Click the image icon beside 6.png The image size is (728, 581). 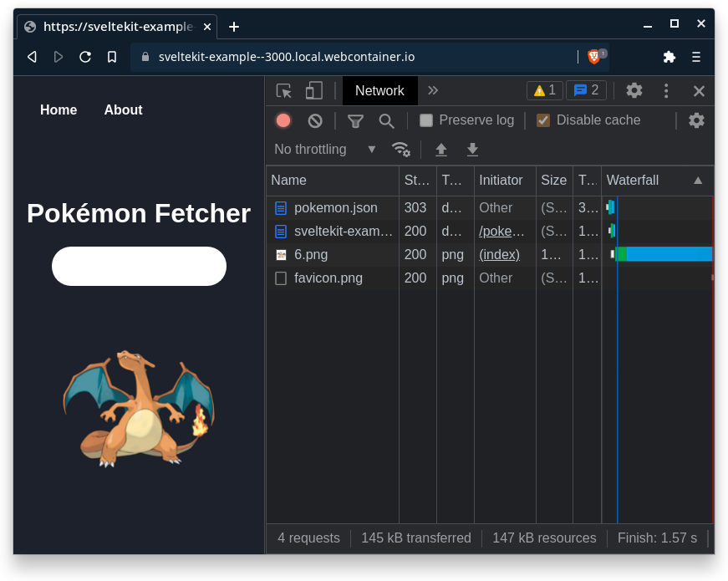click(281, 254)
